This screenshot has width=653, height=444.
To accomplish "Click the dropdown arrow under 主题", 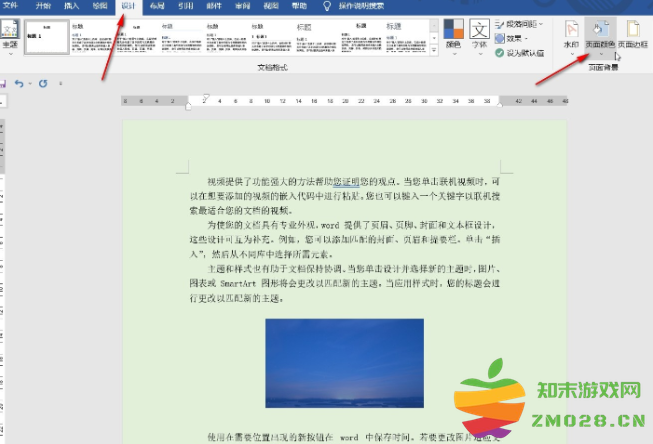I will tap(10, 54).
